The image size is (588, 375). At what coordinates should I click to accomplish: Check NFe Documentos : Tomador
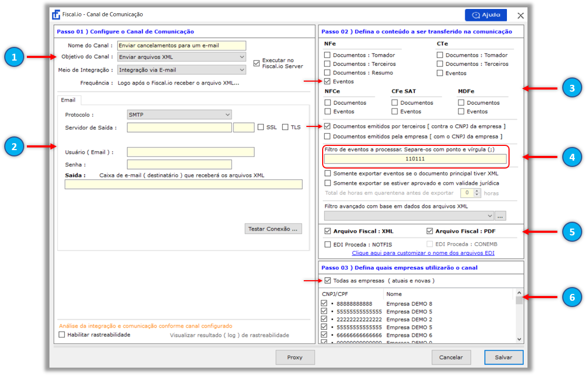(327, 55)
